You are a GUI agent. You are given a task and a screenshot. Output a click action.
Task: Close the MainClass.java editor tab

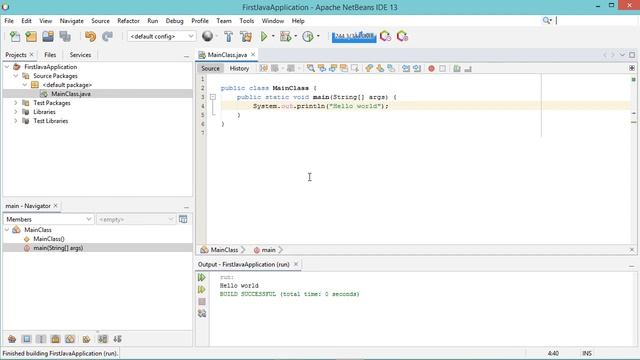point(253,54)
